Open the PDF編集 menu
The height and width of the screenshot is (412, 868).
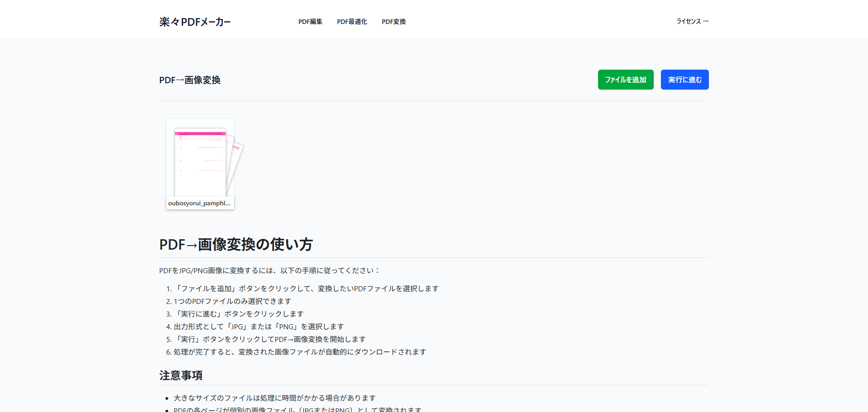tap(310, 22)
